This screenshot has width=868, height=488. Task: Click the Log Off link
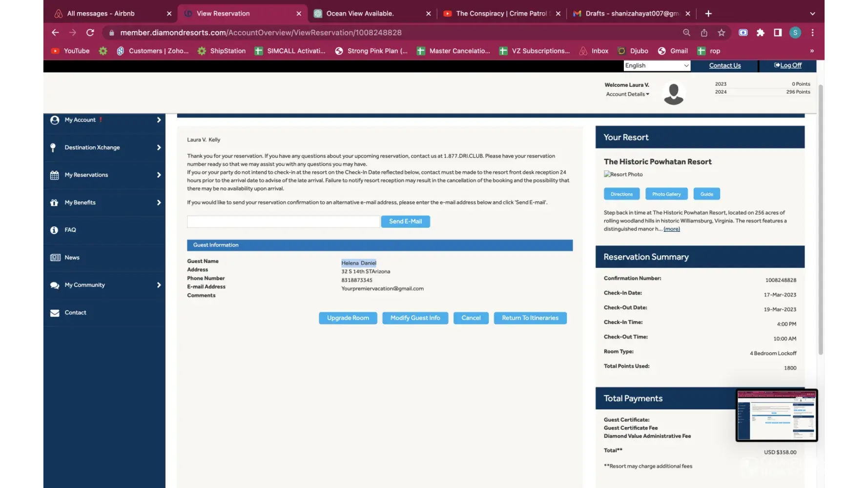coord(787,65)
